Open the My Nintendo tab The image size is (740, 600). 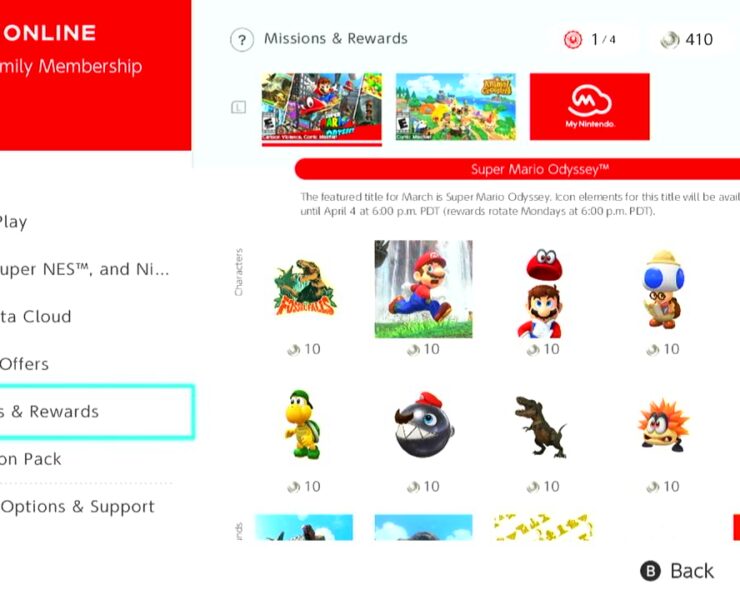589,107
